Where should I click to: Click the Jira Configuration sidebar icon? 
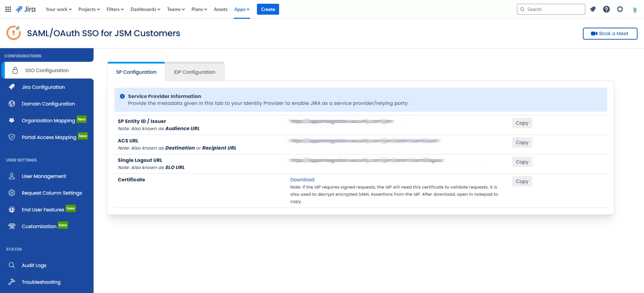click(12, 87)
